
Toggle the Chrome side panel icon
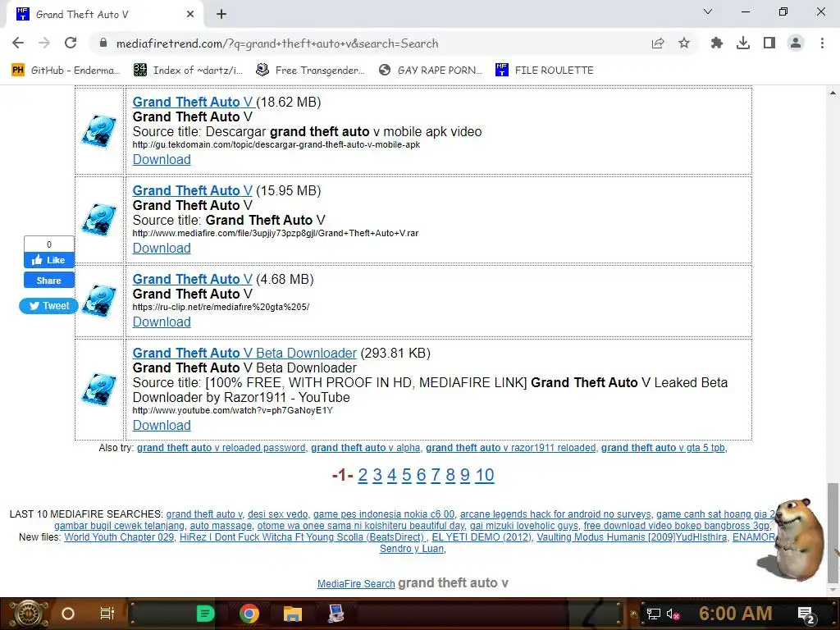(769, 43)
